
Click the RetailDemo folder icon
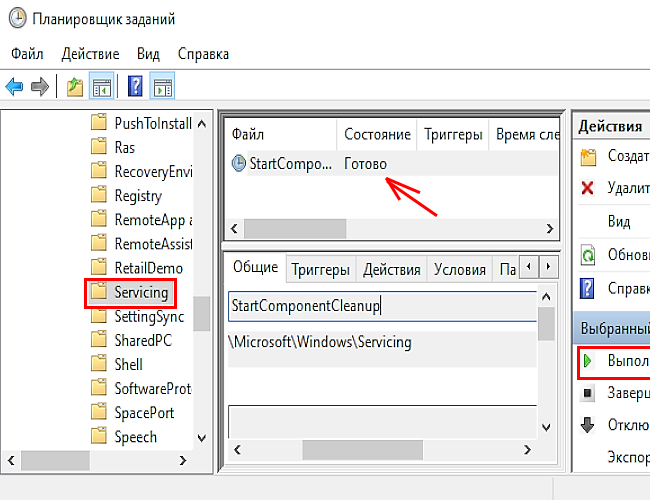pos(99,267)
